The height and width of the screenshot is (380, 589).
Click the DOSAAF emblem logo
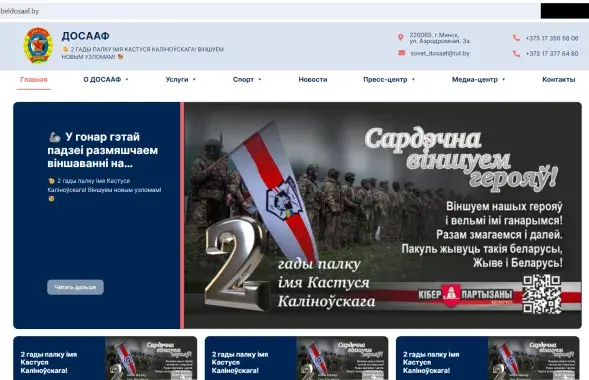pos(38,46)
